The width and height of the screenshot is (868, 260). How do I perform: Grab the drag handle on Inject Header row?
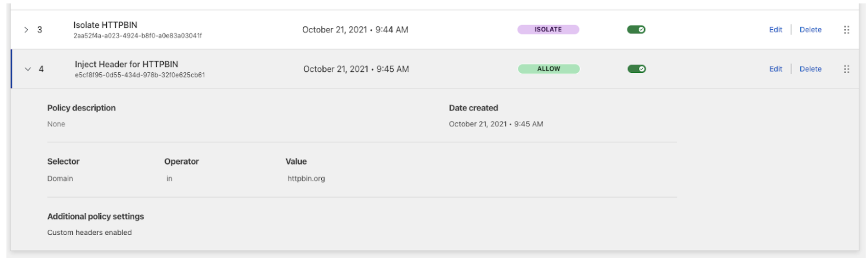pos(847,69)
